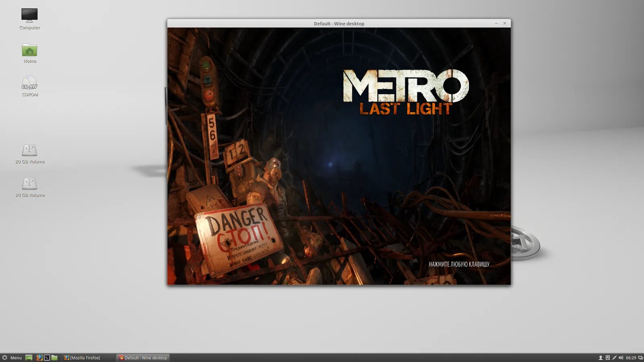Minimize the Wine desktop window

[x=496, y=23]
